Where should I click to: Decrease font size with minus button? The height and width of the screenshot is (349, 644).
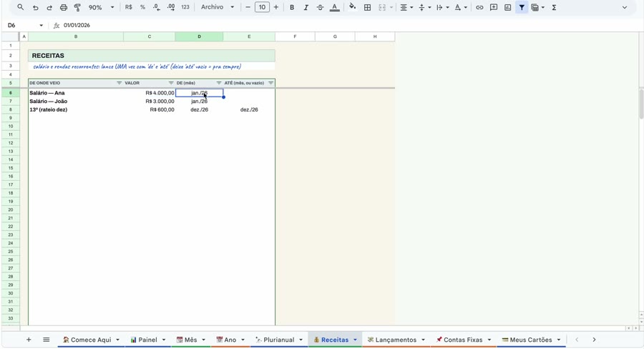coord(248,7)
